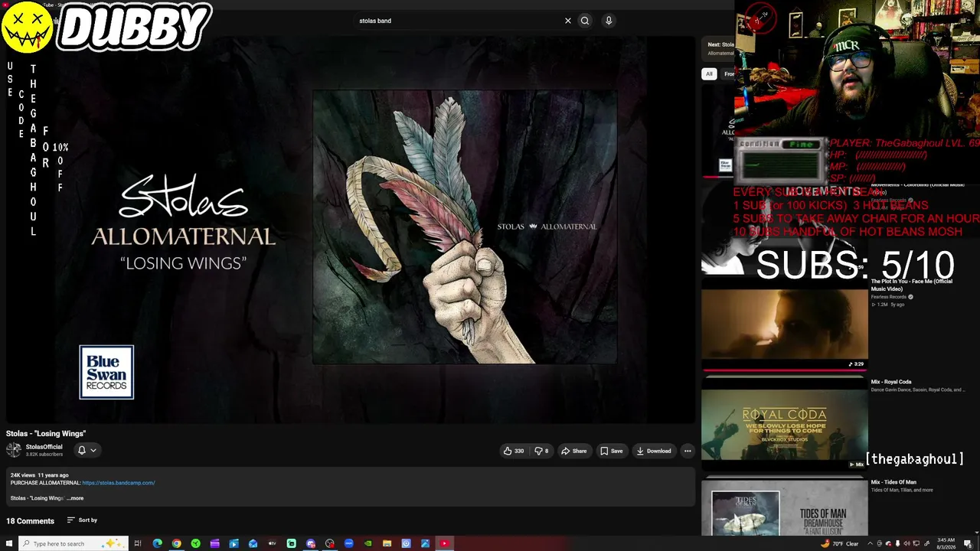Open the Sort by comments dropdown
Viewport: 980px width, 551px height.
pyautogui.click(x=82, y=520)
